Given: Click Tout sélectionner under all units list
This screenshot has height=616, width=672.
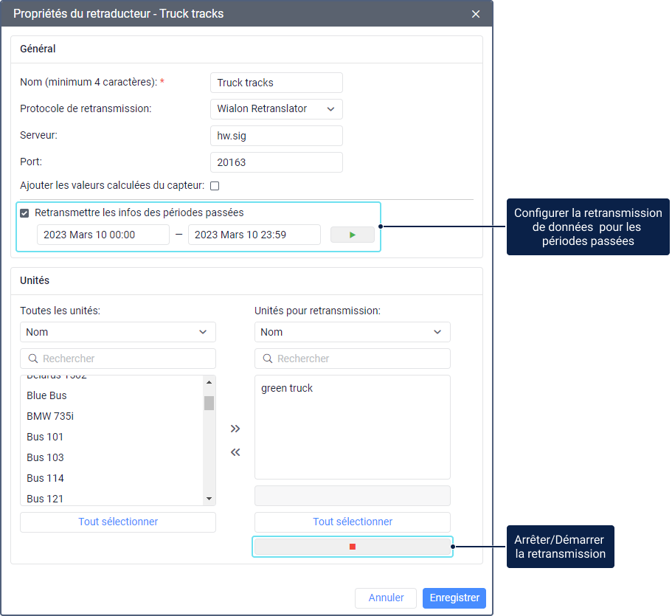Looking at the screenshot, I should (x=118, y=522).
